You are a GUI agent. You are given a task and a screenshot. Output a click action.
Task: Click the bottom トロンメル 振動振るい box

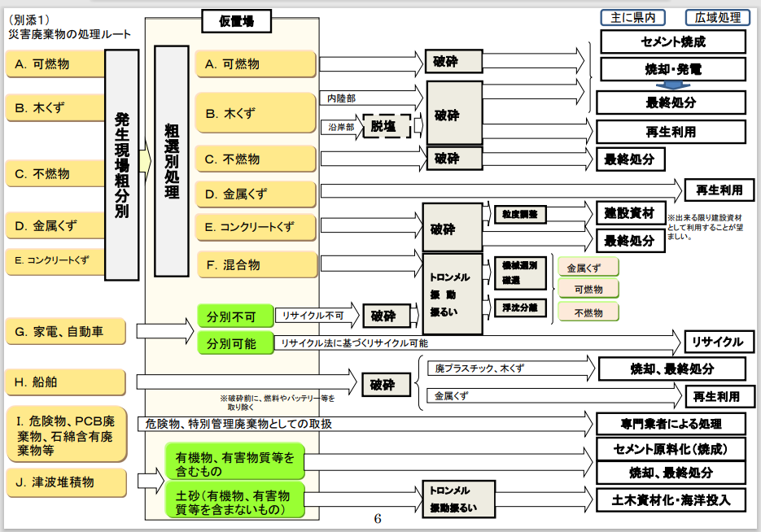(459, 499)
